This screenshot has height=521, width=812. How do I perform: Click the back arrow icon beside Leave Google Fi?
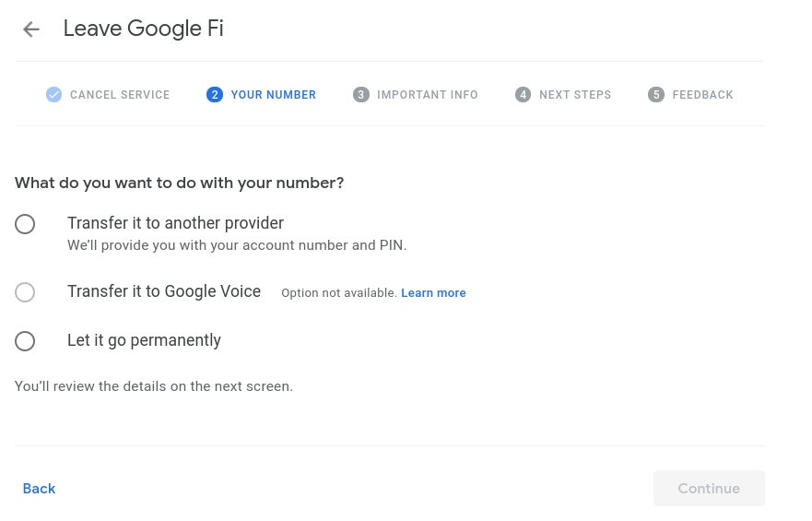(31, 29)
